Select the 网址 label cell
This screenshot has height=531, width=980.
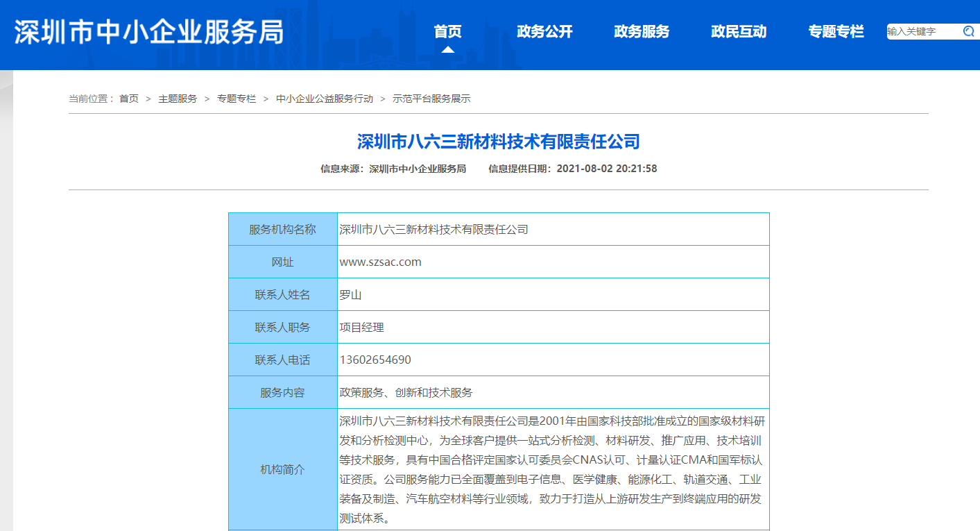(x=283, y=262)
